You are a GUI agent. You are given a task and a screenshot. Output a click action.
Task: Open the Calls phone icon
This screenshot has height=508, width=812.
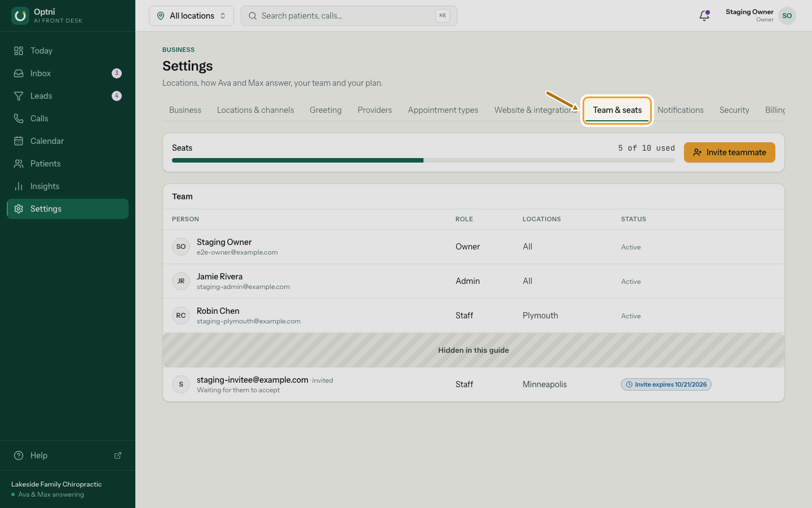pos(19,119)
